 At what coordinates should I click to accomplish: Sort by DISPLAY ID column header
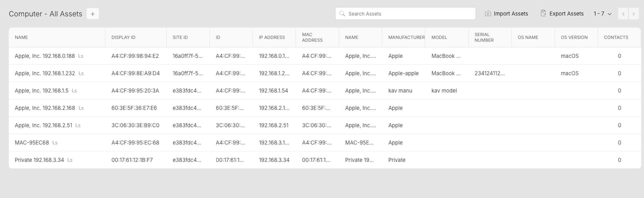(123, 37)
